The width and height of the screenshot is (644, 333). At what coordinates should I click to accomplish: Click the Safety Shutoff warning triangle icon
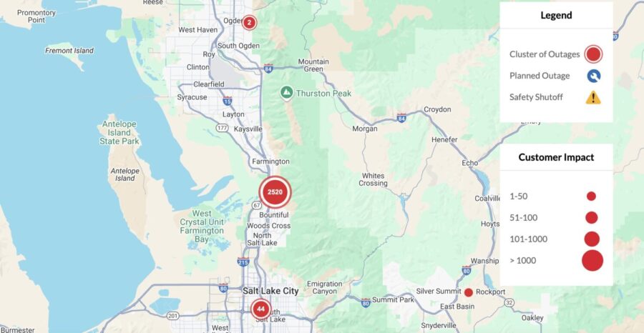point(593,98)
